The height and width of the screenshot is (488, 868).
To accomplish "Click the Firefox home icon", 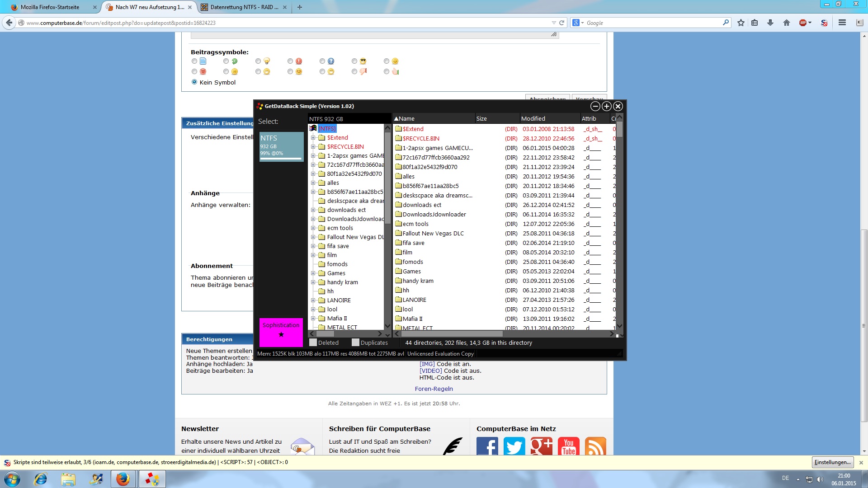I will pos(787,23).
